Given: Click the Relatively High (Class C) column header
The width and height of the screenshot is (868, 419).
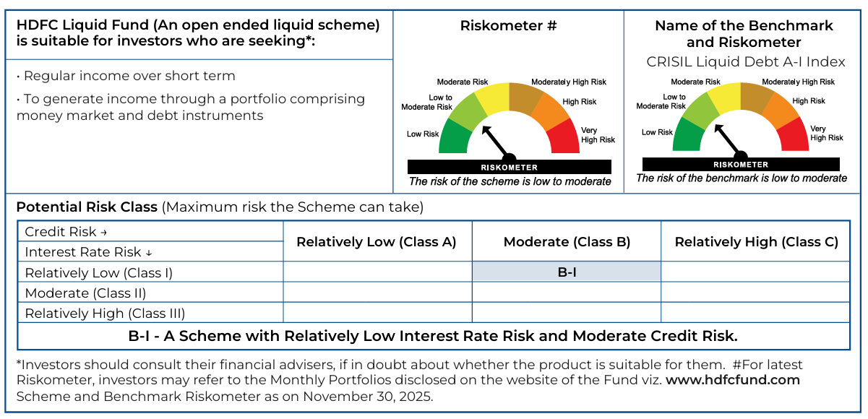Looking at the screenshot, I should click(x=756, y=242).
